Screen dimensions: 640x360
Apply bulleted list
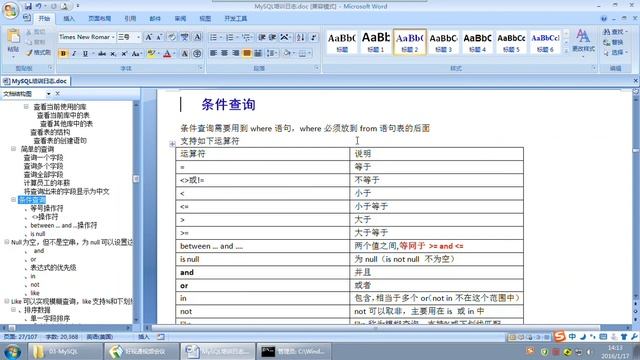[213, 38]
